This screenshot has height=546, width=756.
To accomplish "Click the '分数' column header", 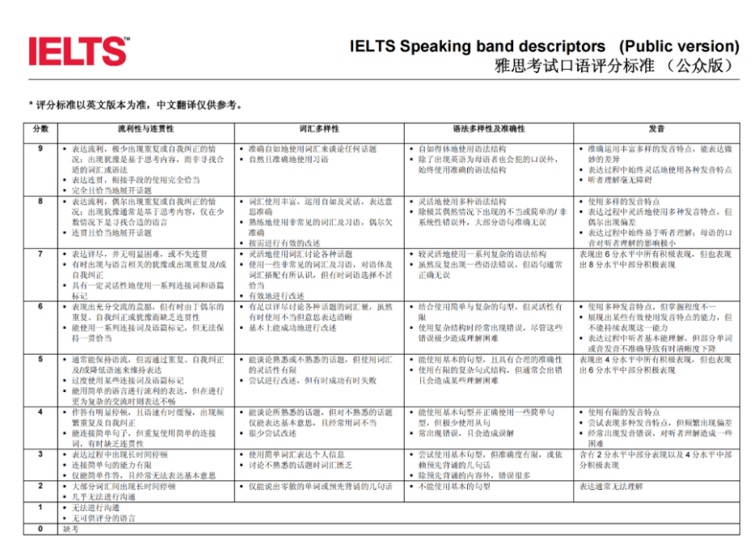I will point(41,129).
